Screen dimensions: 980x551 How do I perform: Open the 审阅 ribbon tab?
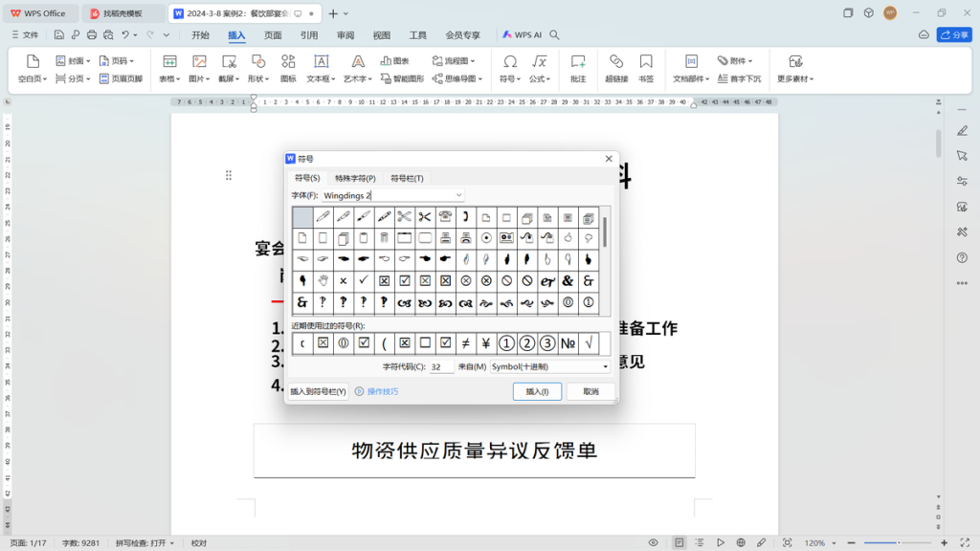347,34
